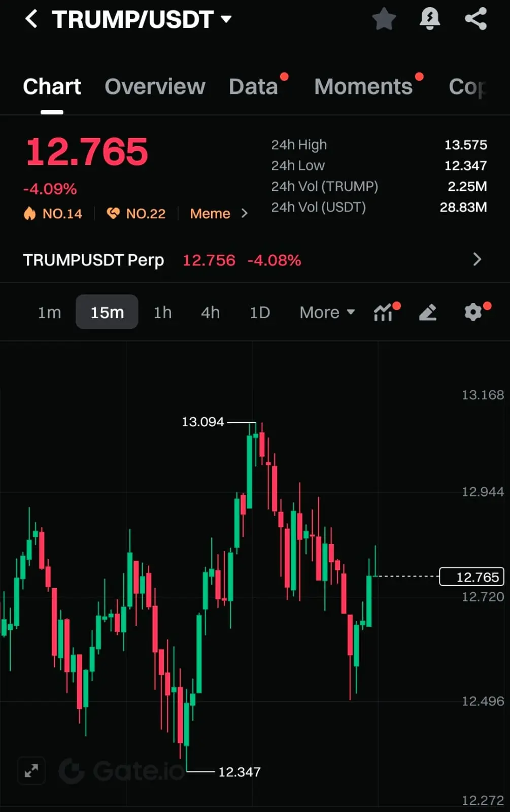Expand the More timeframes dropdown

coord(327,312)
